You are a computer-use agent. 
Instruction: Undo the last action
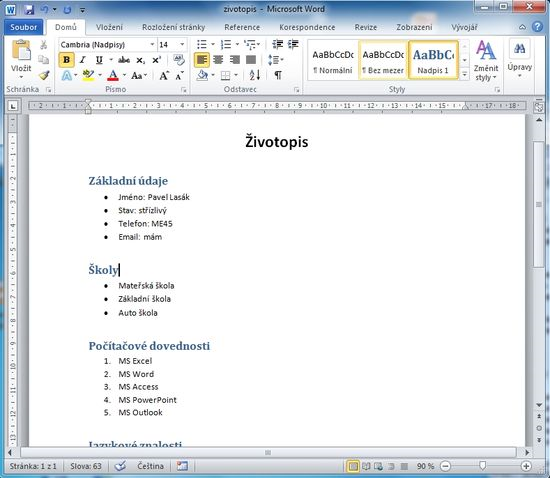click(x=44, y=9)
